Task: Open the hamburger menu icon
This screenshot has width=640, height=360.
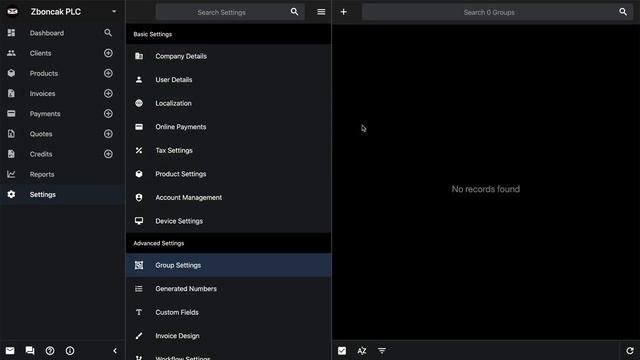Action: pos(321,12)
